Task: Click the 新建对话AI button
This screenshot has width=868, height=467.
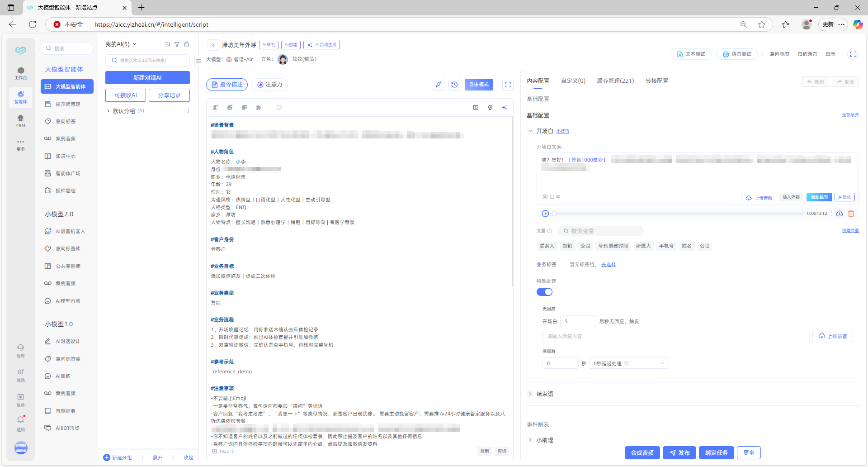Action: tap(147, 78)
